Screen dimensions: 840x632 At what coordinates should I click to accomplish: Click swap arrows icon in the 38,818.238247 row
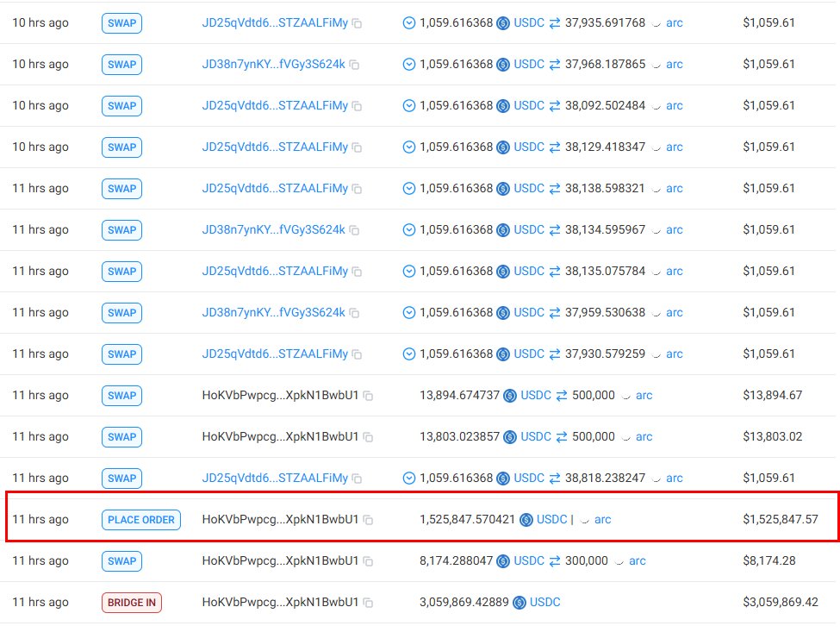tap(555, 479)
